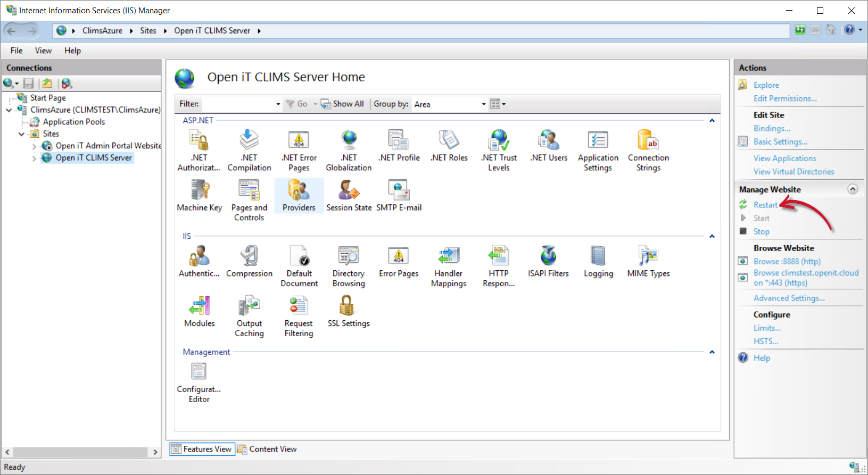This screenshot has width=868, height=475.
Task: Select Start Page in Connections tree
Action: pos(48,98)
